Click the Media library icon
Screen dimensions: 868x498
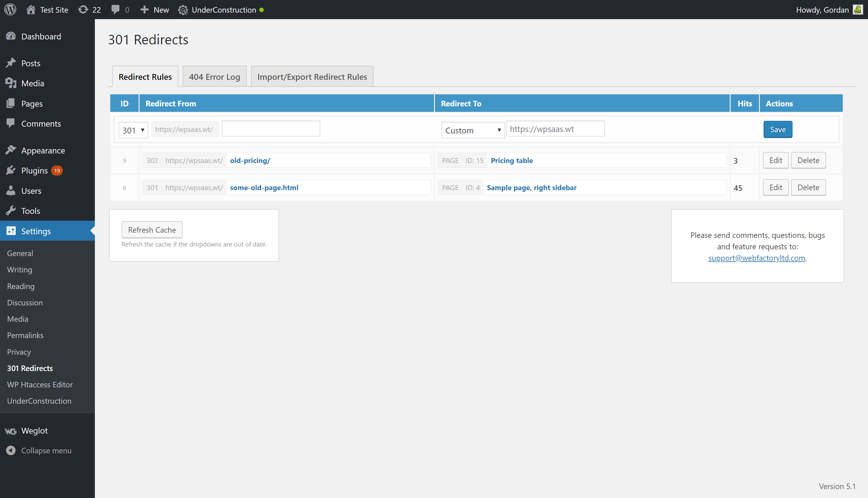tap(12, 83)
